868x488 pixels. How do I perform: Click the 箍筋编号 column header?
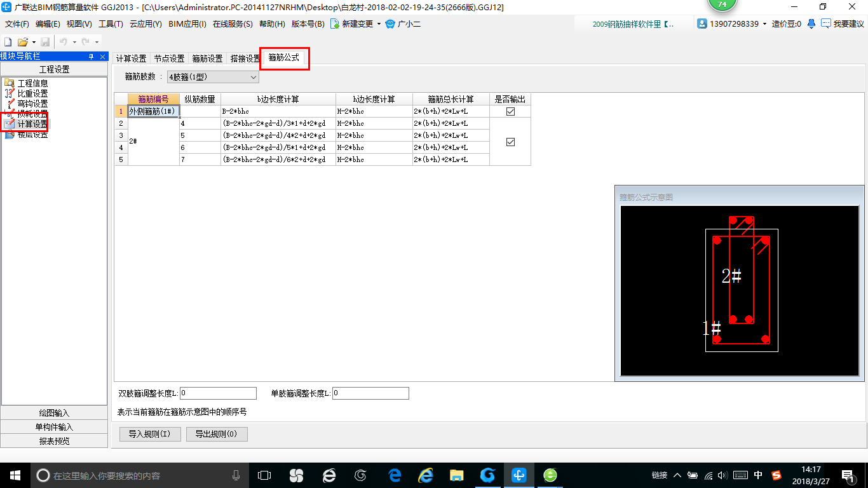[154, 99]
